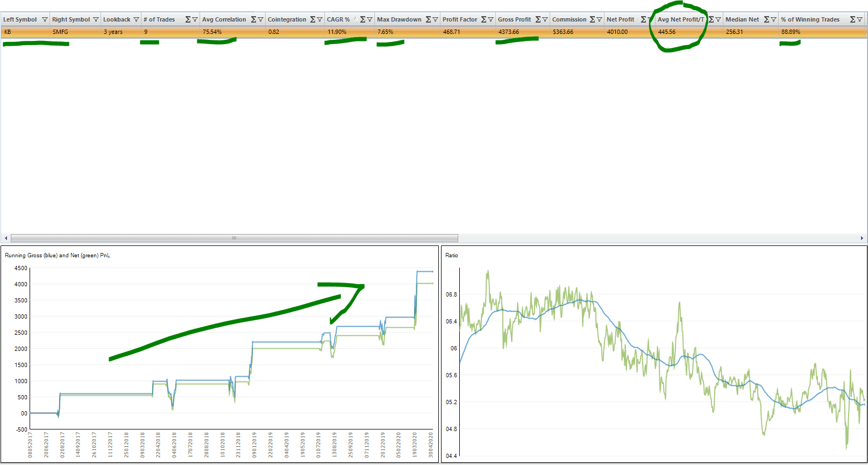
Task: Sort by the Profit Factor header
Action: pos(460,19)
